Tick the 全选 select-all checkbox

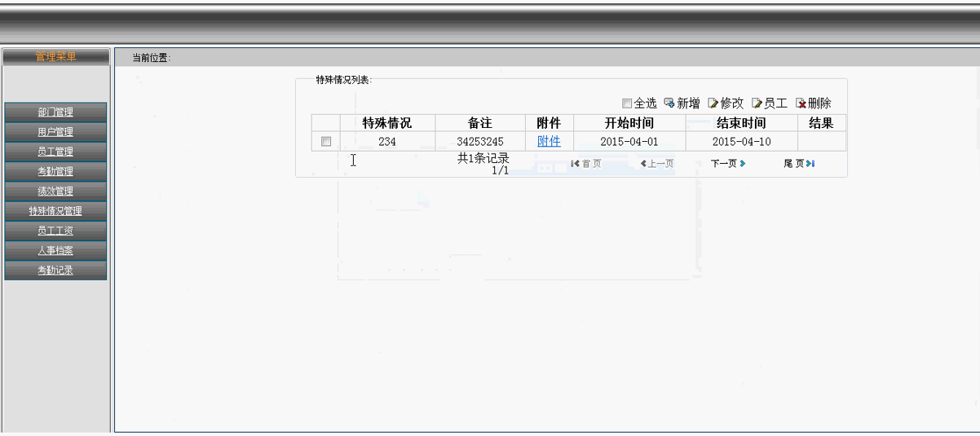[x=626, y=103]
